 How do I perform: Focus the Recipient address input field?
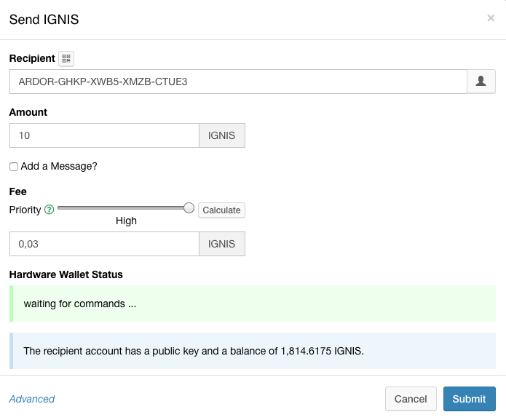[238, 82]
